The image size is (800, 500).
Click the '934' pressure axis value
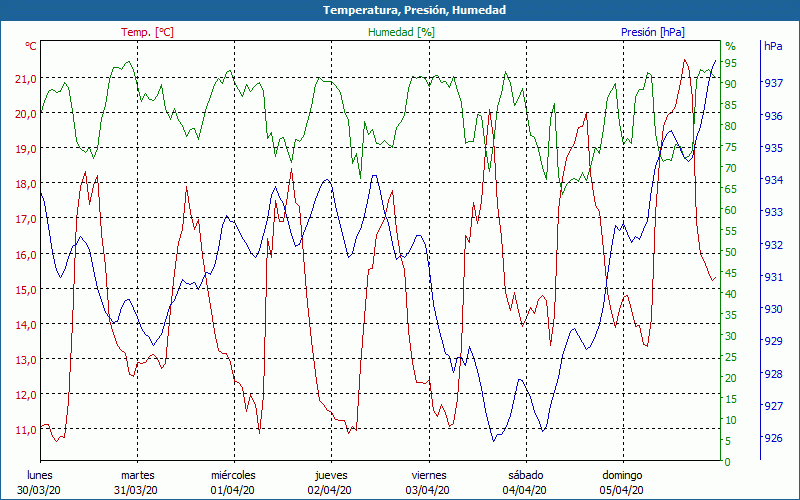pyautogui.click(x=773, y=180)
